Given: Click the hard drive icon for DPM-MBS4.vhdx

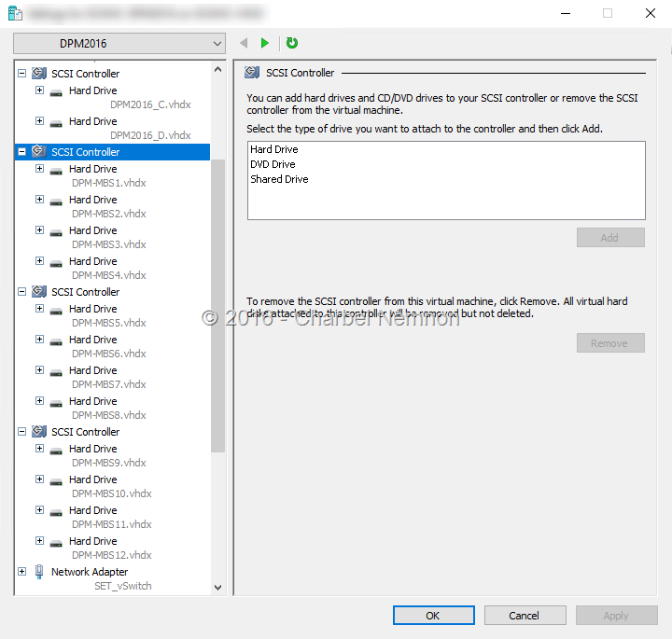Looking at the screenshot, I should (56, 263).
